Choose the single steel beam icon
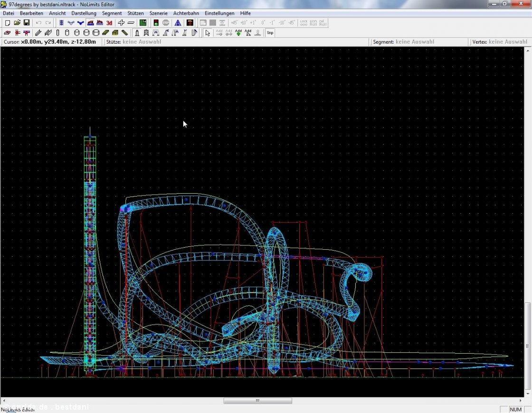Image resolution: width=532 pixels, height=413 pixels. (38, 33)
